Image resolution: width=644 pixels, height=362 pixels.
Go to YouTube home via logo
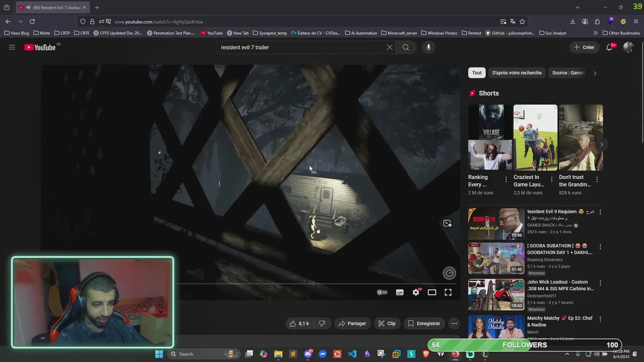[40, 47]
